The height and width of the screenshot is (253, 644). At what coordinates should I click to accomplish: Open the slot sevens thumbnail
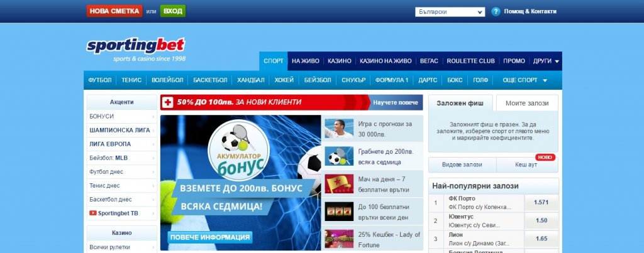(339, 212)
